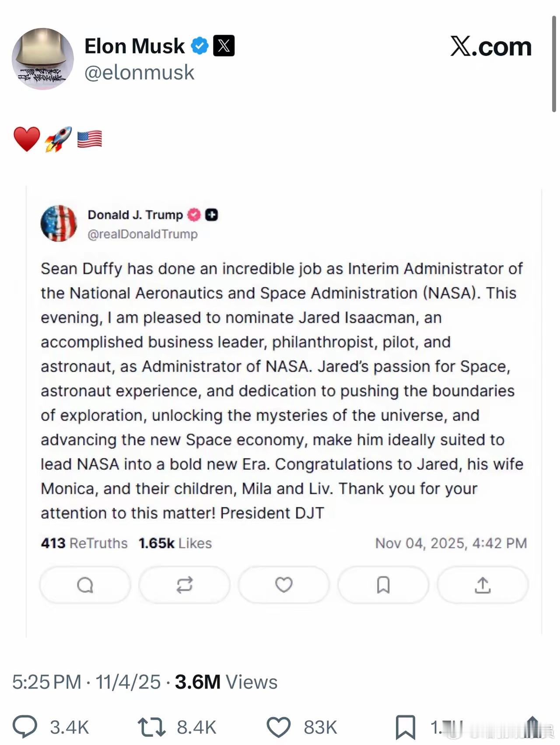This screenshot has width=560, height=745.
Task: Click the share upload button in quoted post
Action: pyautogui.click(x=483, y=585)
